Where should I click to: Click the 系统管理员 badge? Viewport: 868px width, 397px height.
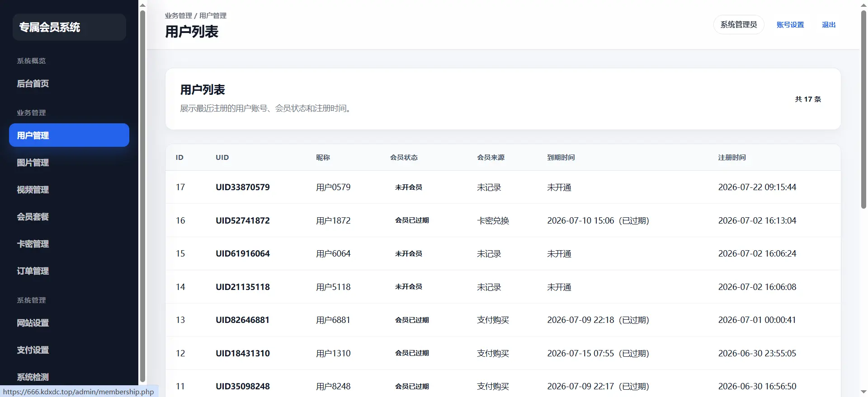click(739, 24)
